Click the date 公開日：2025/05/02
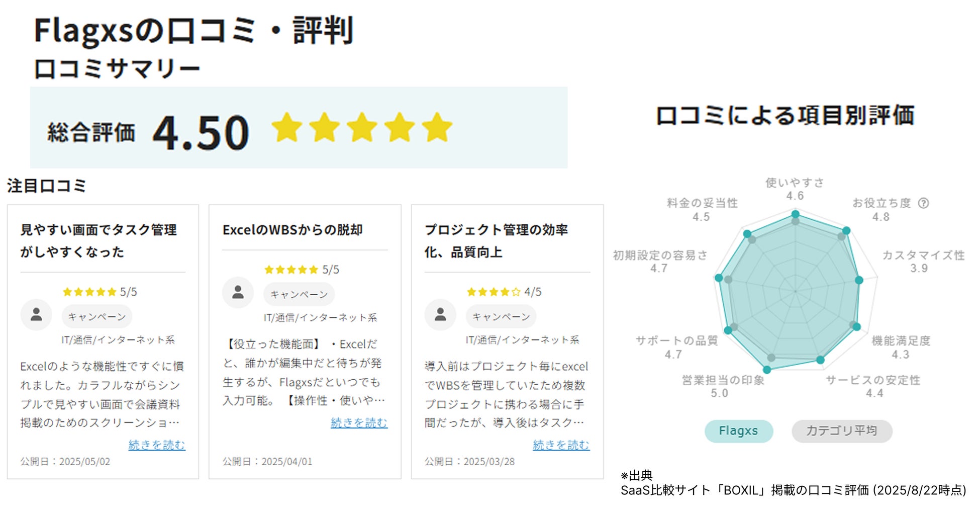The image size is (980, 515). point(65,462)
